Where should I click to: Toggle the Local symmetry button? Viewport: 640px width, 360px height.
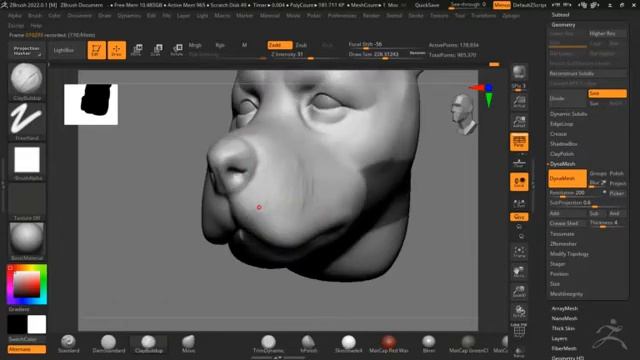click(519, 182)
